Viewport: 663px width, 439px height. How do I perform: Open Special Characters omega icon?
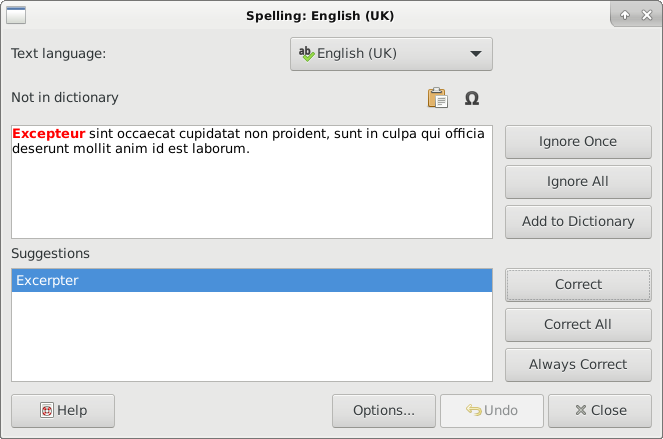[472, 98]
